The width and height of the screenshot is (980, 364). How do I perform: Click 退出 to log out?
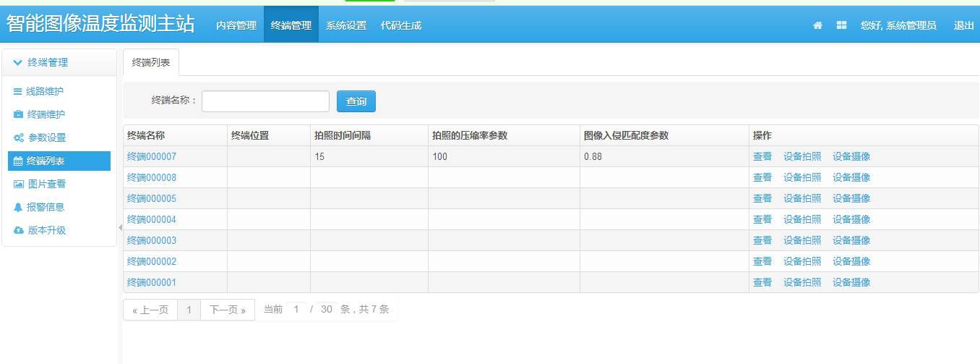coord(963,25)
